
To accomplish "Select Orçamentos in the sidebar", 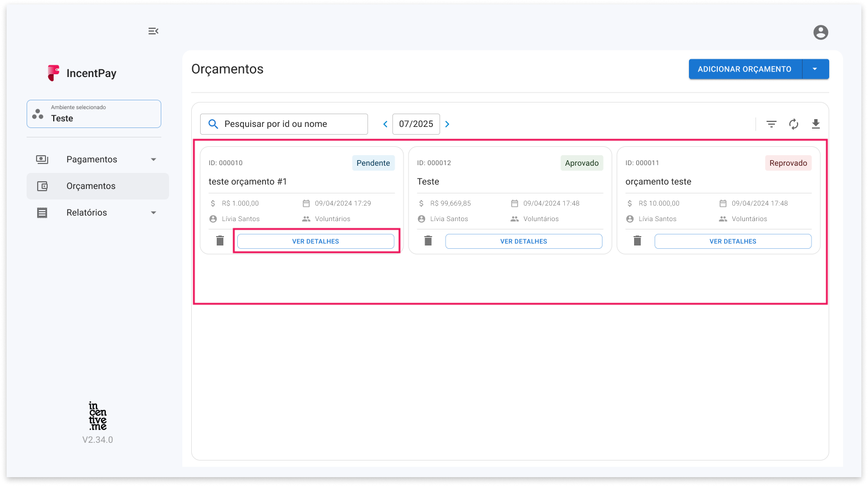I will coord(98,186).
